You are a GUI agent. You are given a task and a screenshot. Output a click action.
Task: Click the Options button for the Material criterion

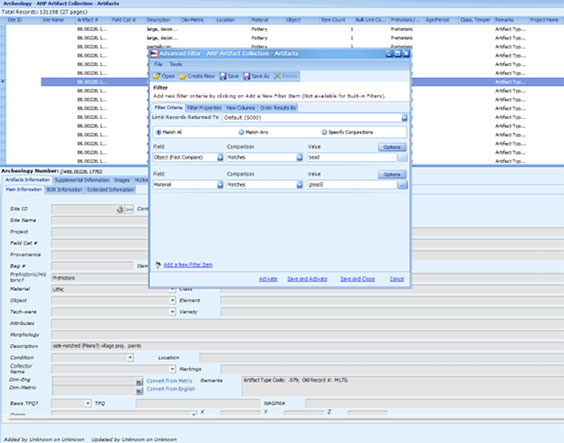click(392, 174)
